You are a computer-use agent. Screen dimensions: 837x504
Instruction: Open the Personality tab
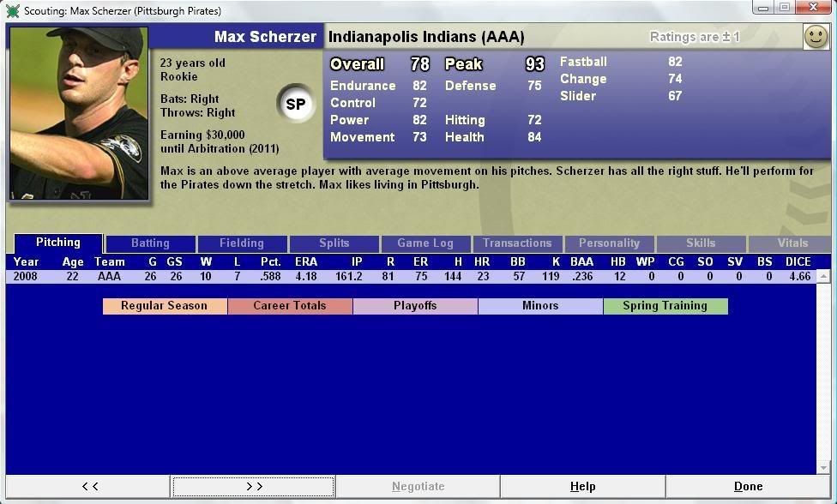coord(609,243)
